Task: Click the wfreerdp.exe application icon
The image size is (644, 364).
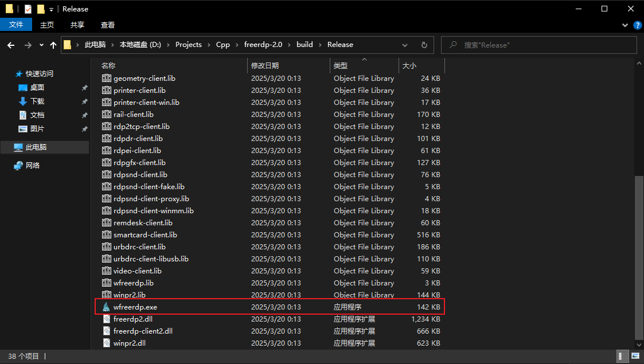Action: pos(106,307)
